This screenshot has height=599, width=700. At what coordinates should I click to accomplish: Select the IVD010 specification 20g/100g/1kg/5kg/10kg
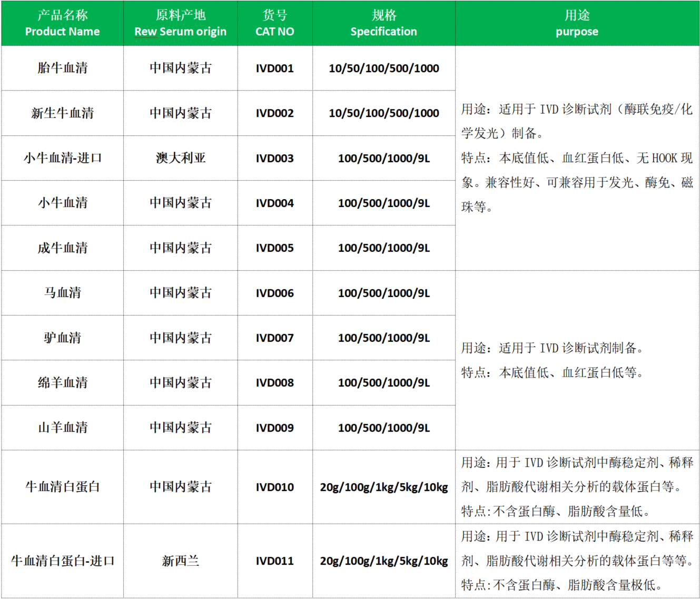(x=383, y=487)
